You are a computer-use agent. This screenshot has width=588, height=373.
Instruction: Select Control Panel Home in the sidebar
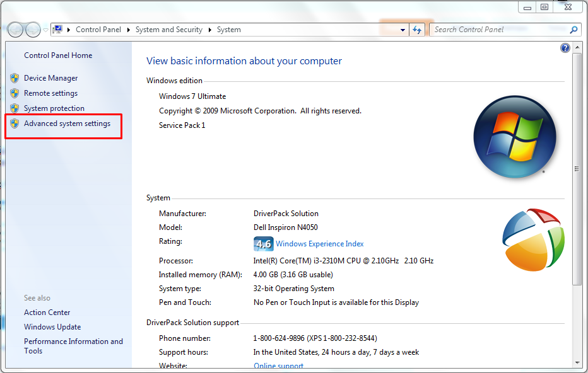(57, 55)
